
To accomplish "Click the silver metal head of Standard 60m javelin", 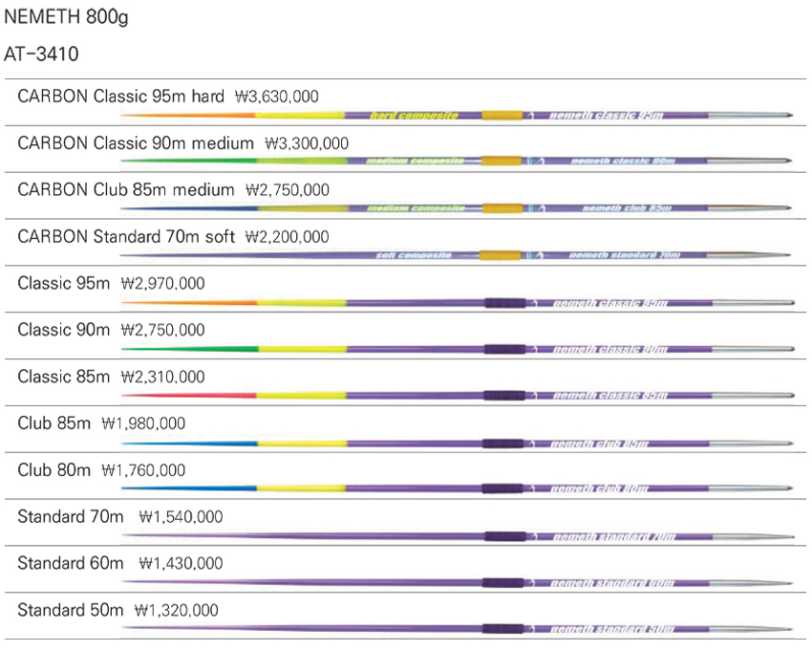I will (750, 582).
